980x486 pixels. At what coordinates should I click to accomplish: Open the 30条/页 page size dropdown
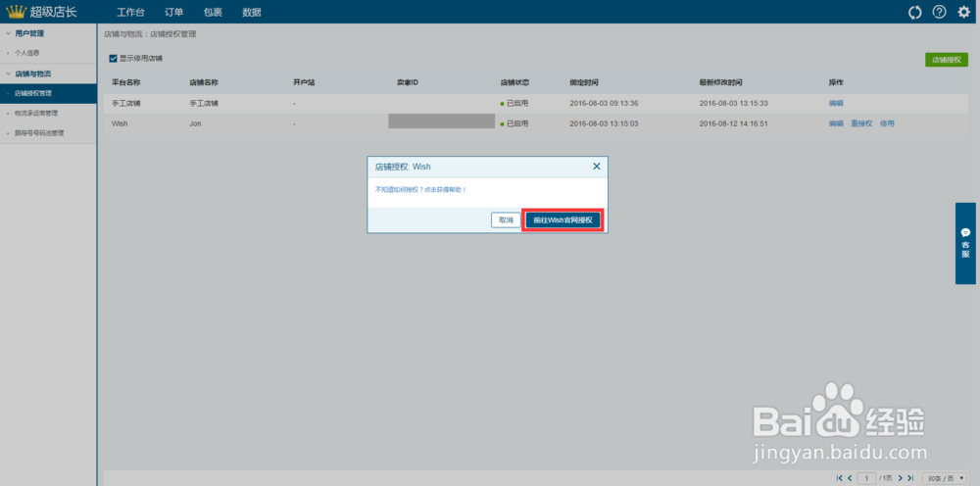(947, 478)
